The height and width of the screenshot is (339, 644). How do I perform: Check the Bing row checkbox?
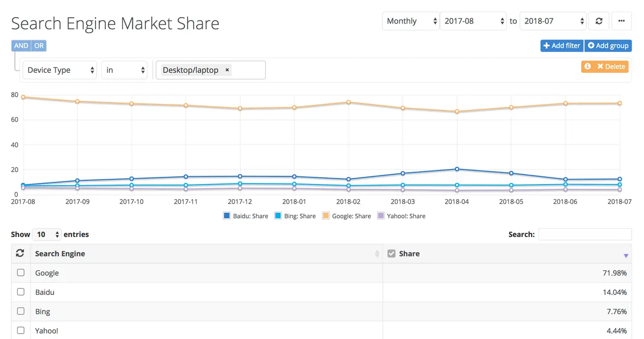21,311
